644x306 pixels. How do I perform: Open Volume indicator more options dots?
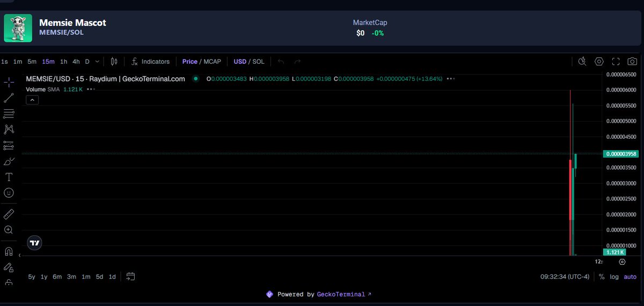90,89
